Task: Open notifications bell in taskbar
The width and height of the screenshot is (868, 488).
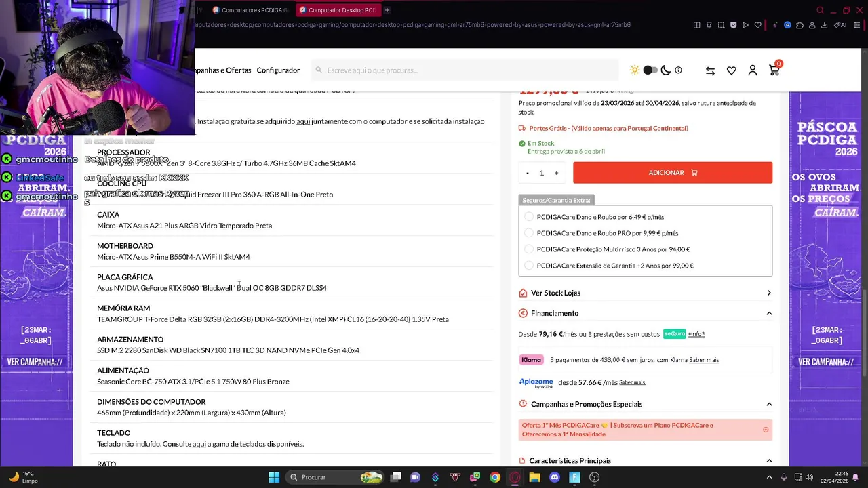Action: (856, 477)
